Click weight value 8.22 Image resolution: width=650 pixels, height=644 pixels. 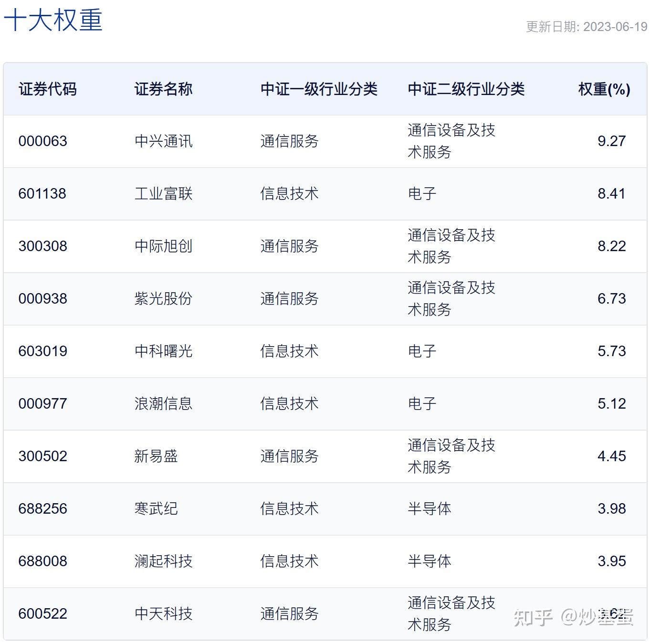(x=611, y=246)
